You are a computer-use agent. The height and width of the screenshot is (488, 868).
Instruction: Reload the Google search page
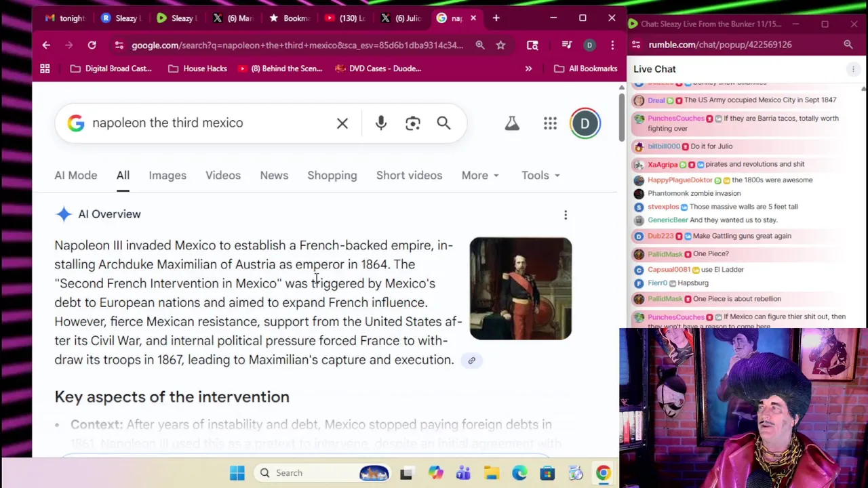92,45
